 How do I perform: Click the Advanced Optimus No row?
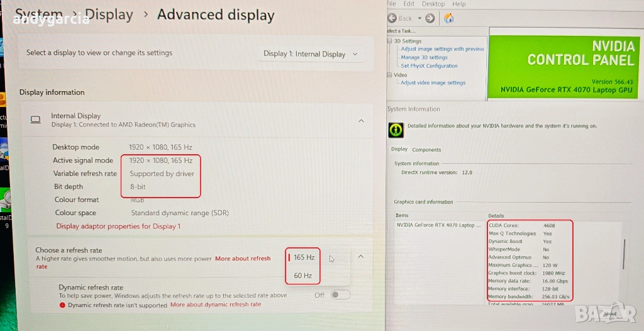click(519, 257)
